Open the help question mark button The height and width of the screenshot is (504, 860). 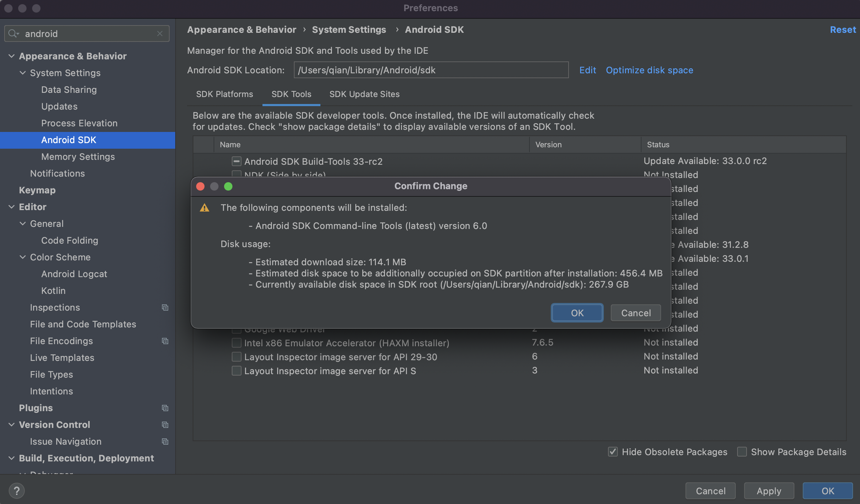click(x=16, y=491)
